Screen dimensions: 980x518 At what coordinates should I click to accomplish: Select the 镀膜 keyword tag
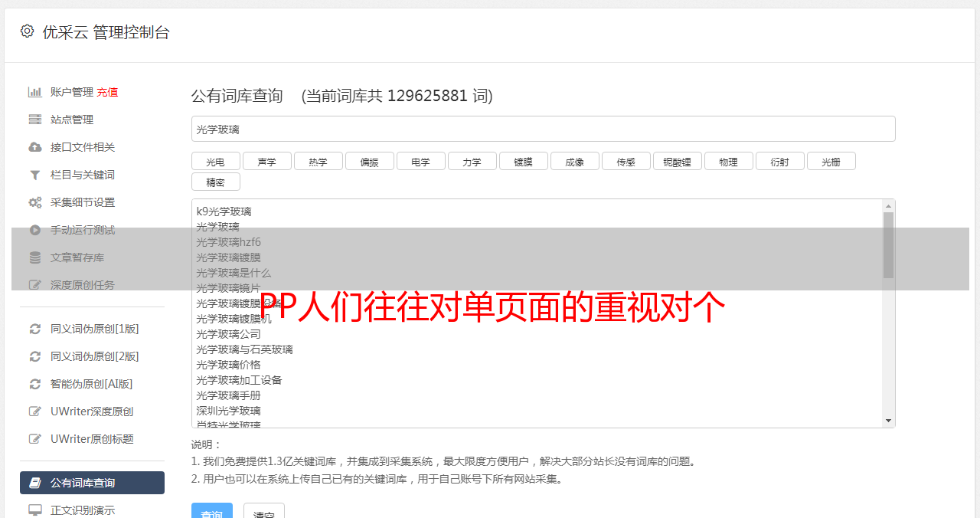coord(524,161)
